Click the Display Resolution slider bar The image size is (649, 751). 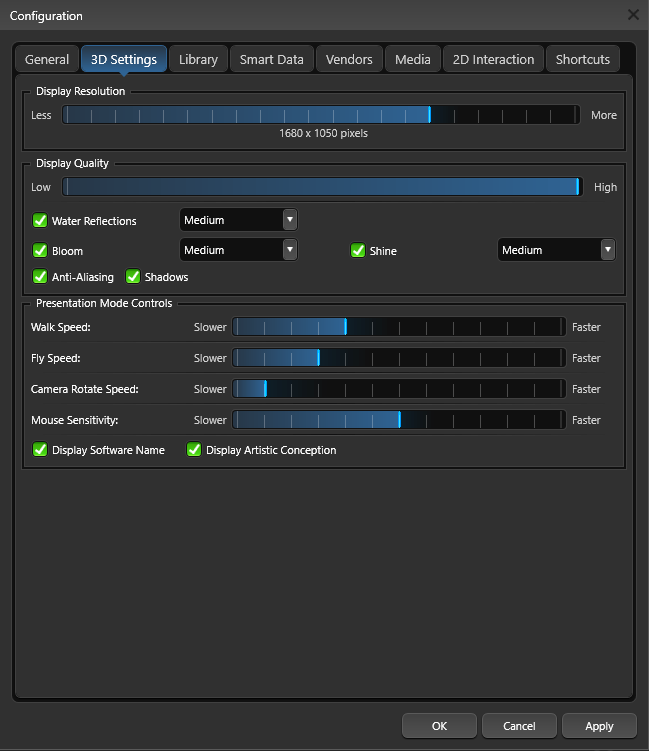320,115
